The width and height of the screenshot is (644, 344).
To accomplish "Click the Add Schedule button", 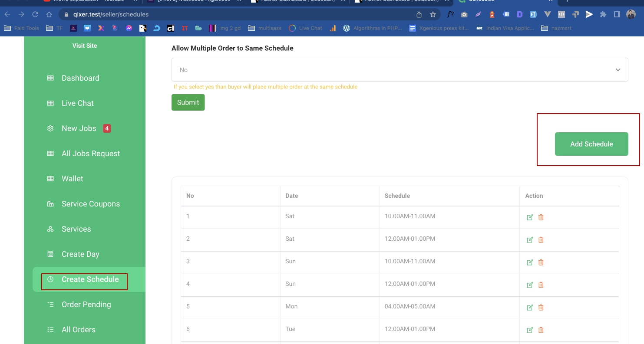I will [x=591, y=144].
